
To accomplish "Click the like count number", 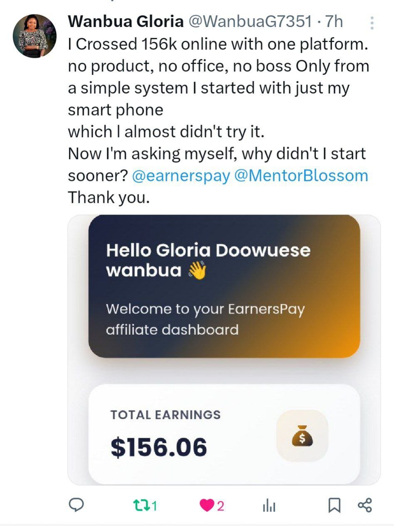I will click(x=221, y=506).
